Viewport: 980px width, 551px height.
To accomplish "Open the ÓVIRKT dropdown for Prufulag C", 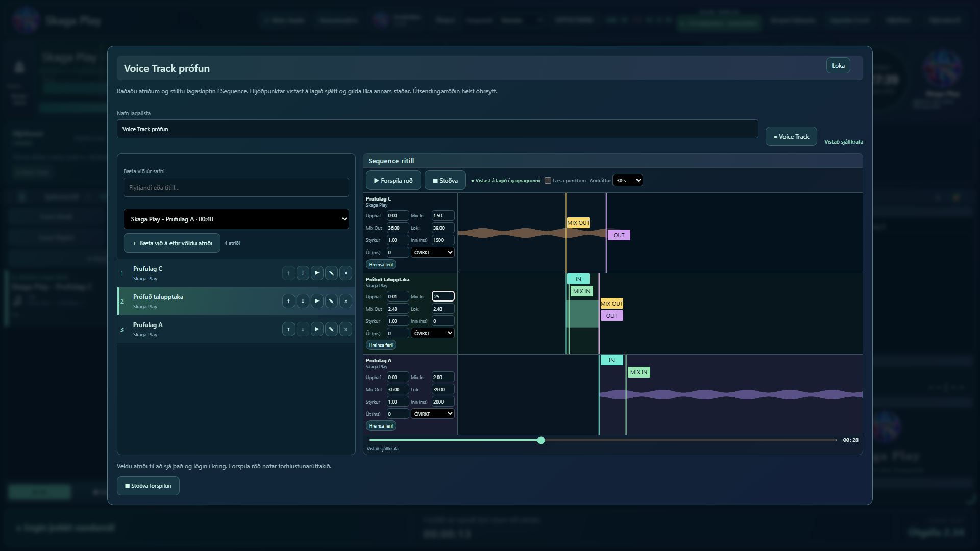I will click(433, 252).
